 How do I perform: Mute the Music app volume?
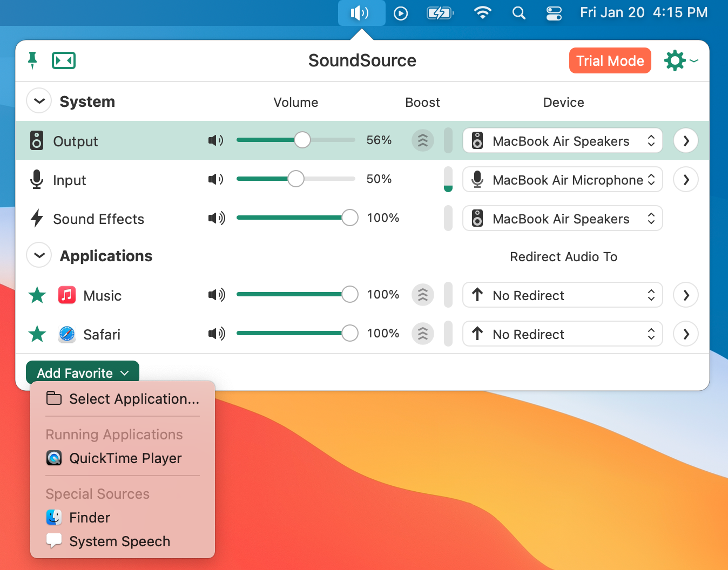click(x=217, y=295)
